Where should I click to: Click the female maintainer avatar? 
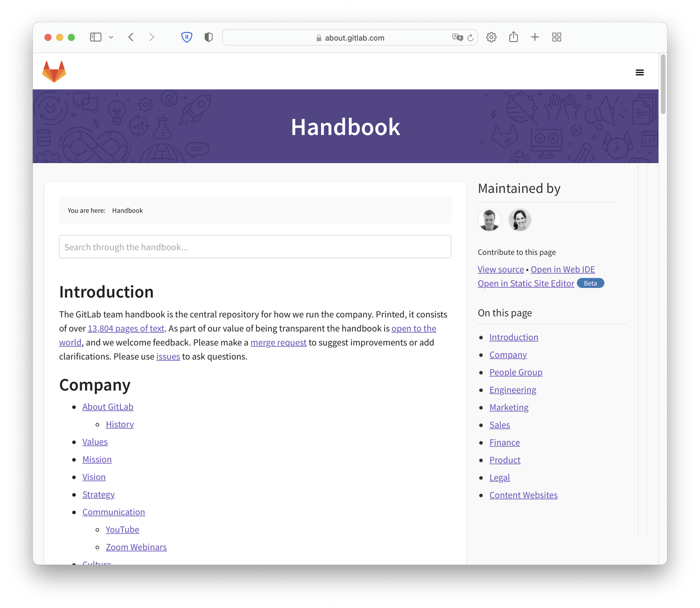point(520,220)
